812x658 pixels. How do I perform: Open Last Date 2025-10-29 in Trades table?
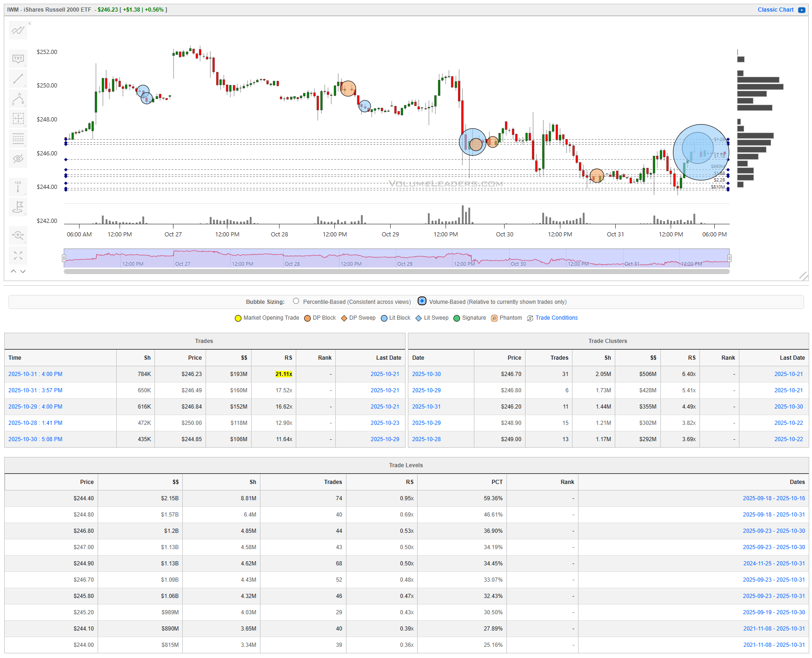coord(385,439)
